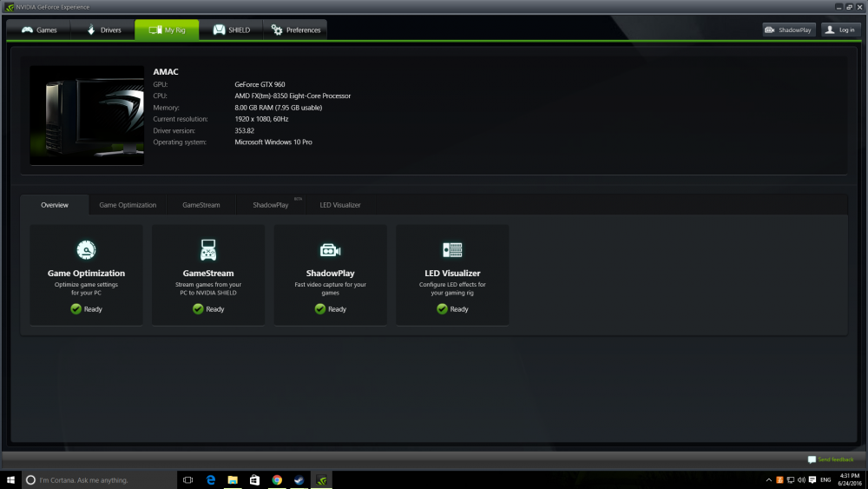This screenshot has width=868, height=489.
Task: Click the GameStream controller icon
Action: 208,250
